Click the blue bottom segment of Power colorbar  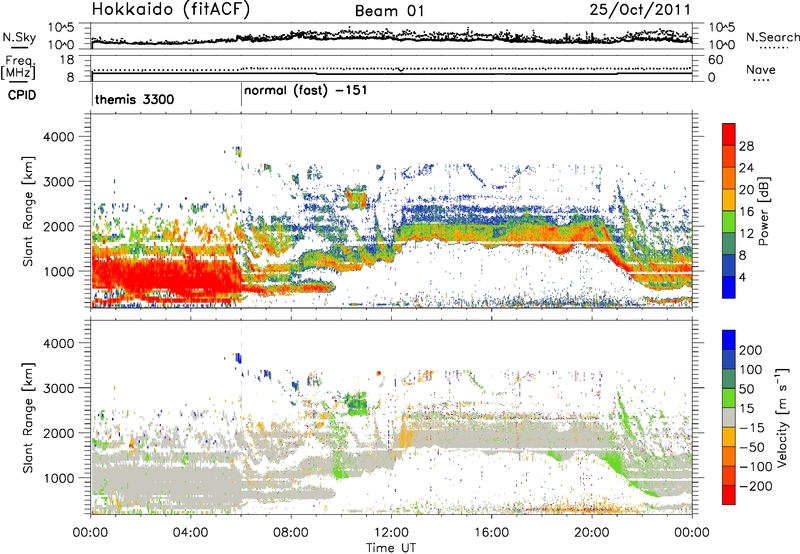click(729, 287)
